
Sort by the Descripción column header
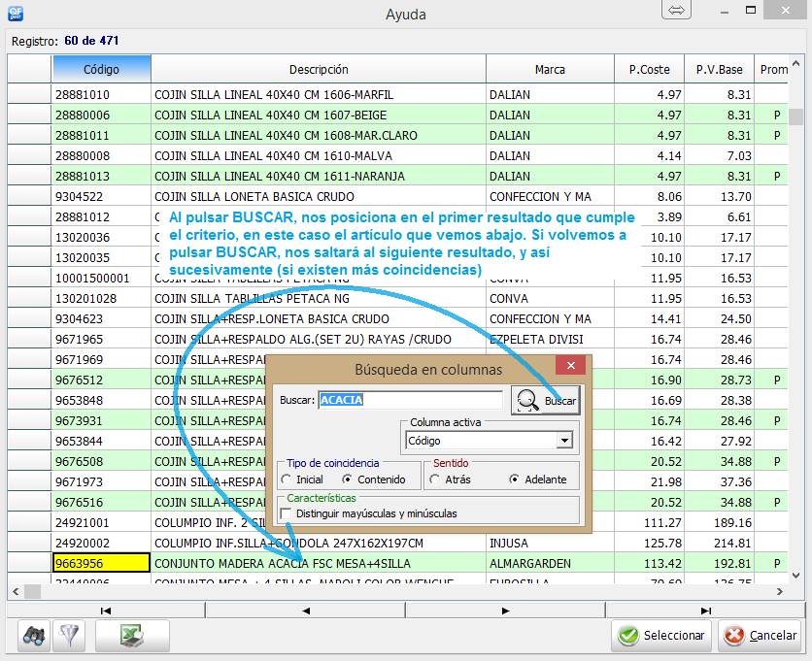(x=319, y=69)
